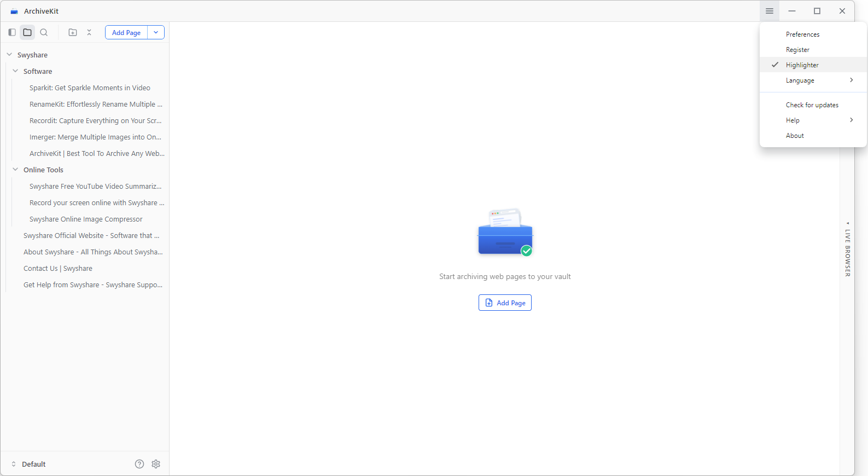Collapse the Software folder

pos(15,71)
